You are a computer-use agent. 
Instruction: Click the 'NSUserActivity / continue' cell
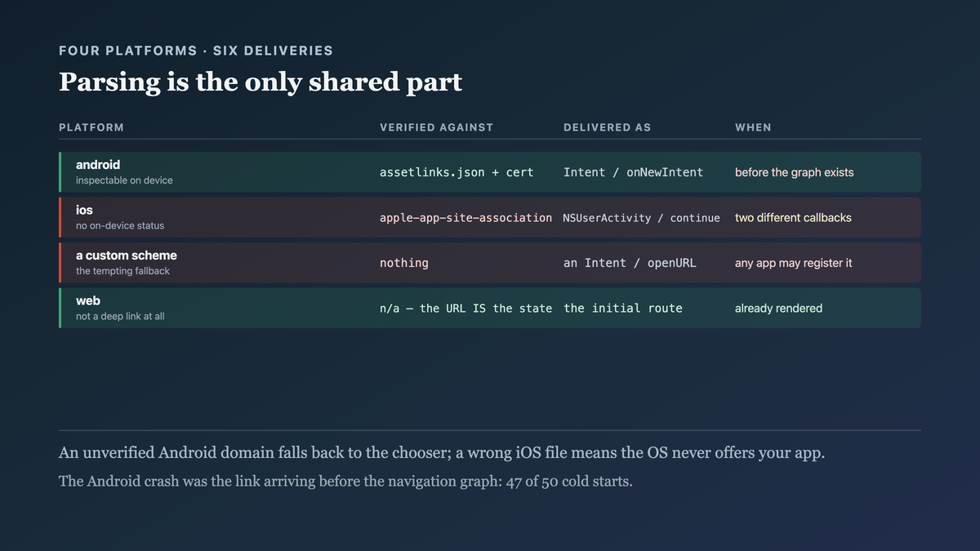coord(642,218)
